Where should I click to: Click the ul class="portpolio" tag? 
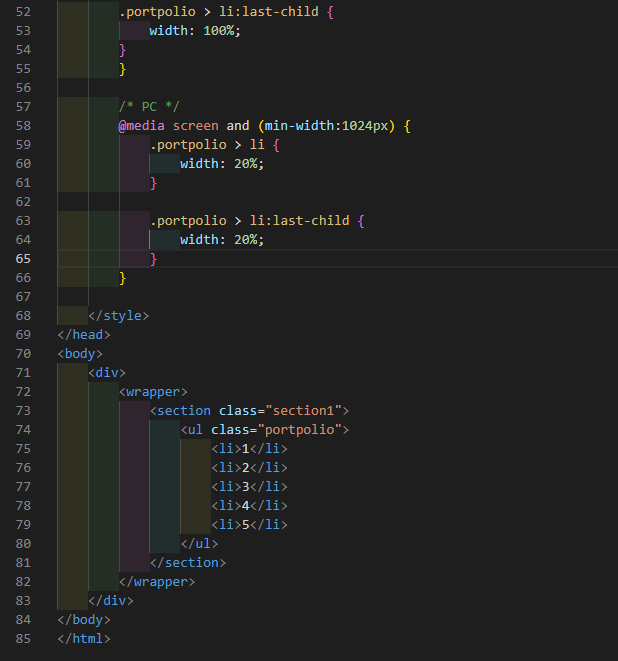tap(265, 430)
